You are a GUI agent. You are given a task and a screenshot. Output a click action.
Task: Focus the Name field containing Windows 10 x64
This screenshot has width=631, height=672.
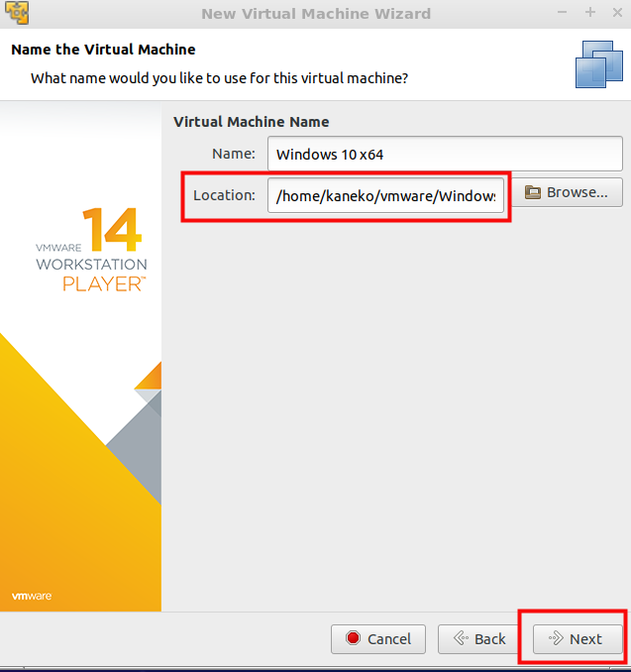point(444,154)
